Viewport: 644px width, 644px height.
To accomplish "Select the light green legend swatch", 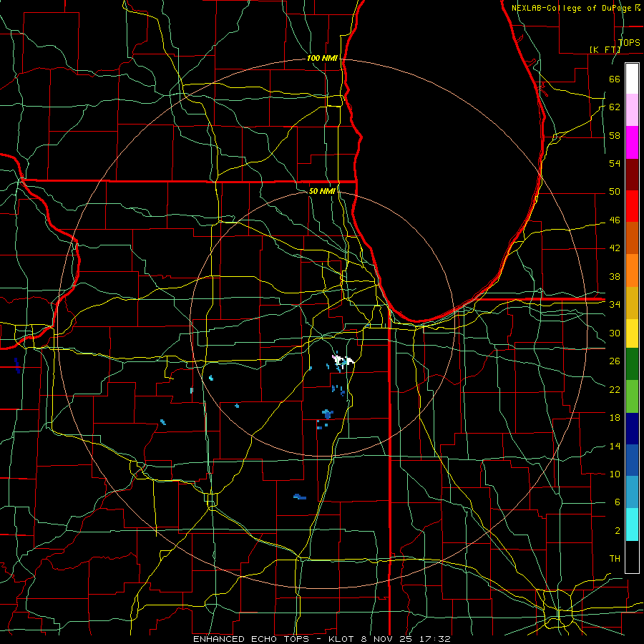I will [632, 396].
